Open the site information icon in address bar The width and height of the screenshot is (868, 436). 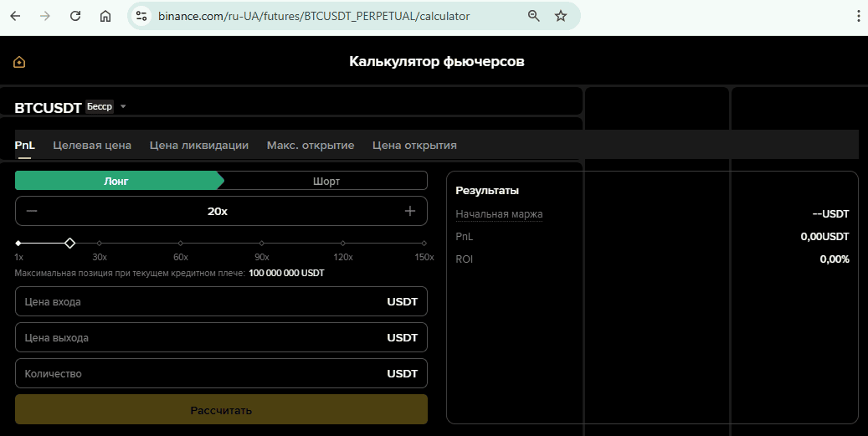coord(141,16)
